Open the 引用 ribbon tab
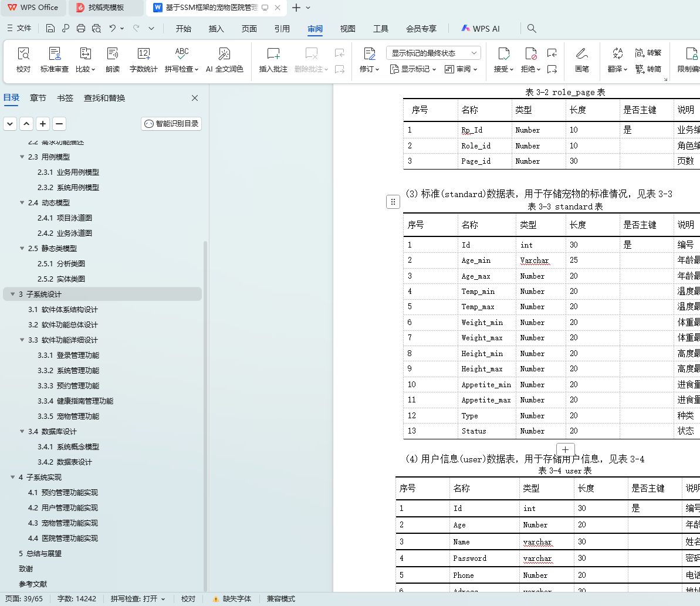700x606 pixels. tap(282, 29)
